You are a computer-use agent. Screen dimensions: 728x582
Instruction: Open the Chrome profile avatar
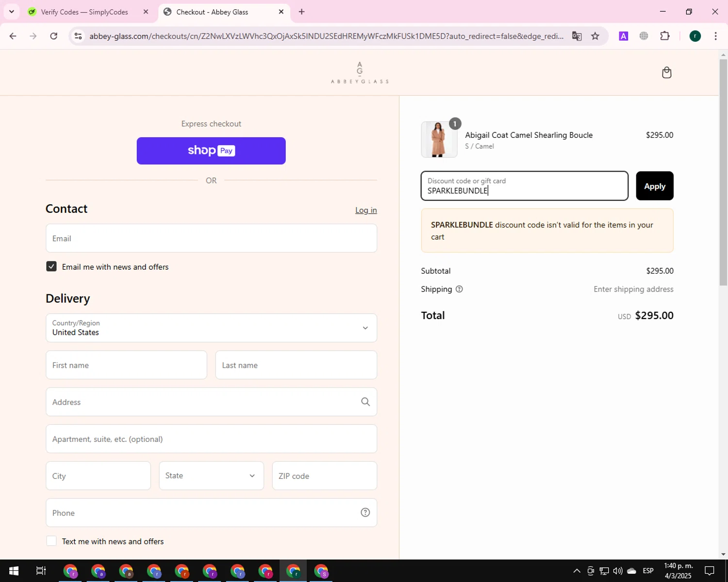click(x=695, y=36)
